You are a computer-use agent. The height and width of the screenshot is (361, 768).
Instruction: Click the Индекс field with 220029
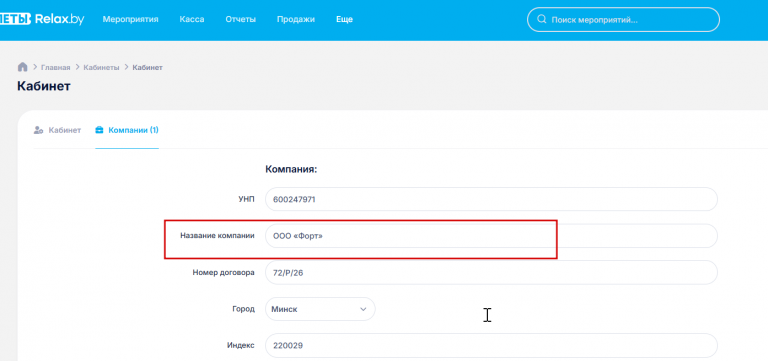coord(491,345)
